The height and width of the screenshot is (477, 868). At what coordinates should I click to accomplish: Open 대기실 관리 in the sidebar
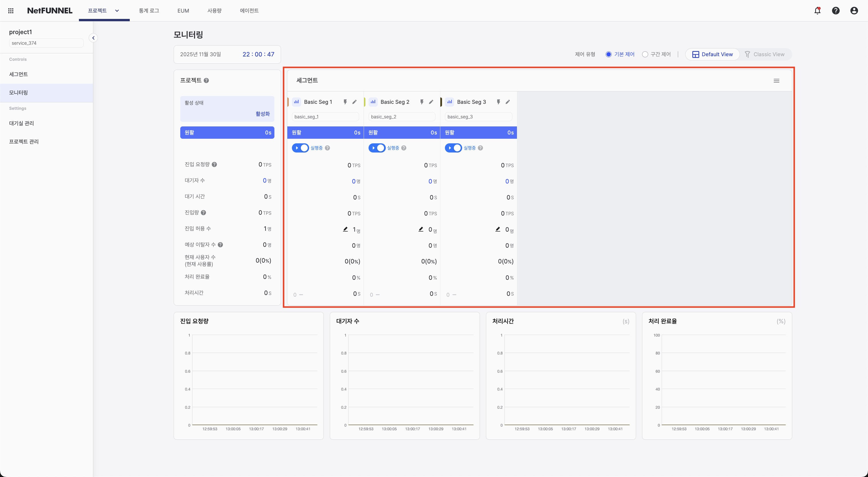(21, 123)
